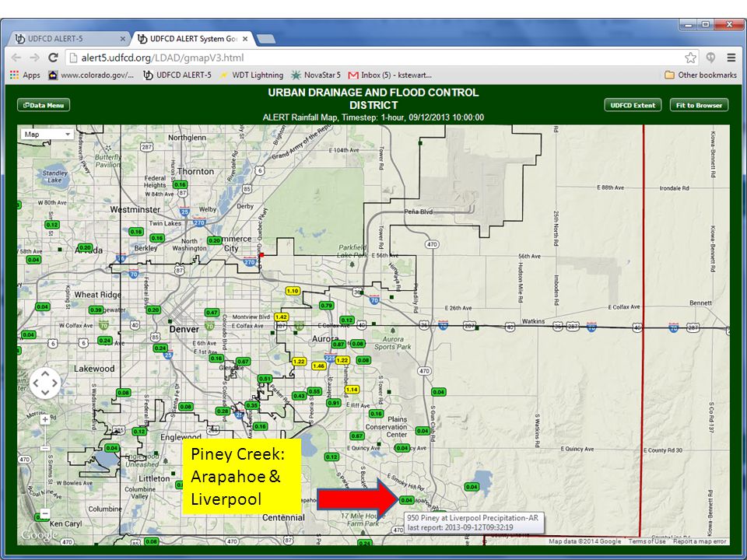Click the green 0.28 rainfall marker
The height and width of the screenshot is (560, 747).
(x=223, y=411)
